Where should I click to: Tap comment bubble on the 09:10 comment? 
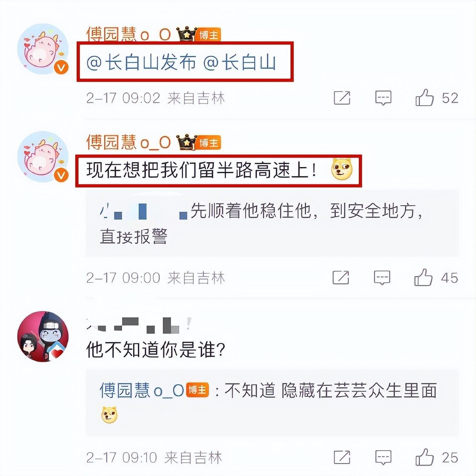[x=383, y=457]
